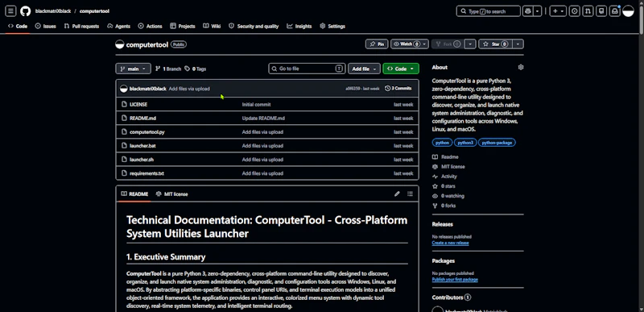Open 0 forks link
This screenshot has width=644, height=312.
[444, 206]
